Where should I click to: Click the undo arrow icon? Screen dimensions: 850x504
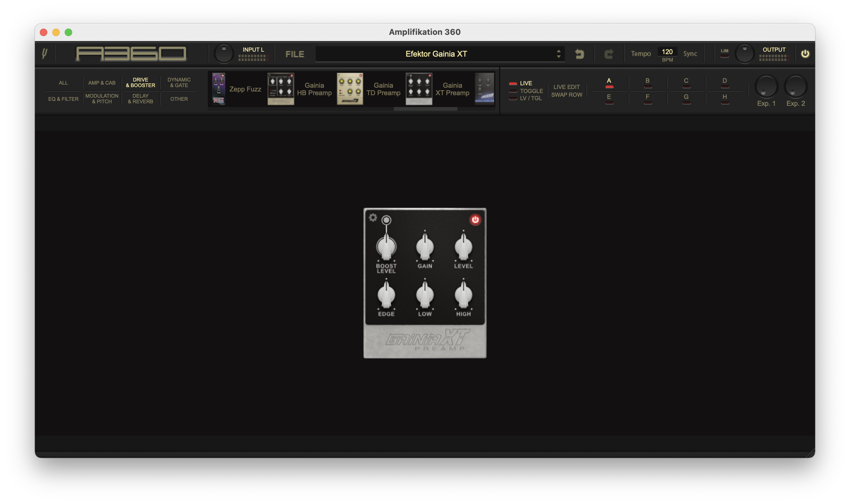pyautogui.click(x=579, y=54)
